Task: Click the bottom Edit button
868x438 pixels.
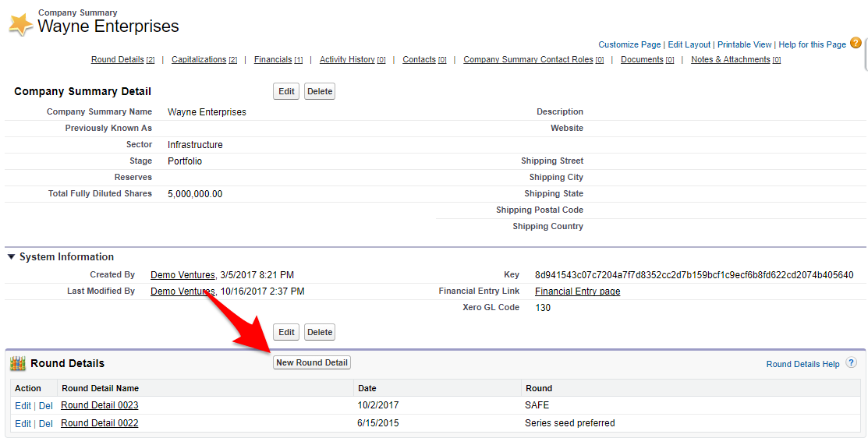Action: (x=286, y=332)
